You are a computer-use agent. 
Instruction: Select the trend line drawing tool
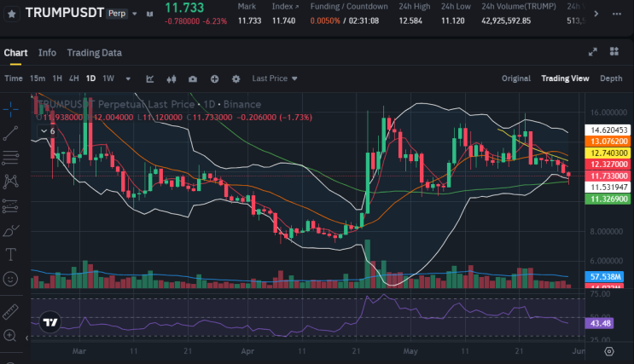[x=10, y=133]
